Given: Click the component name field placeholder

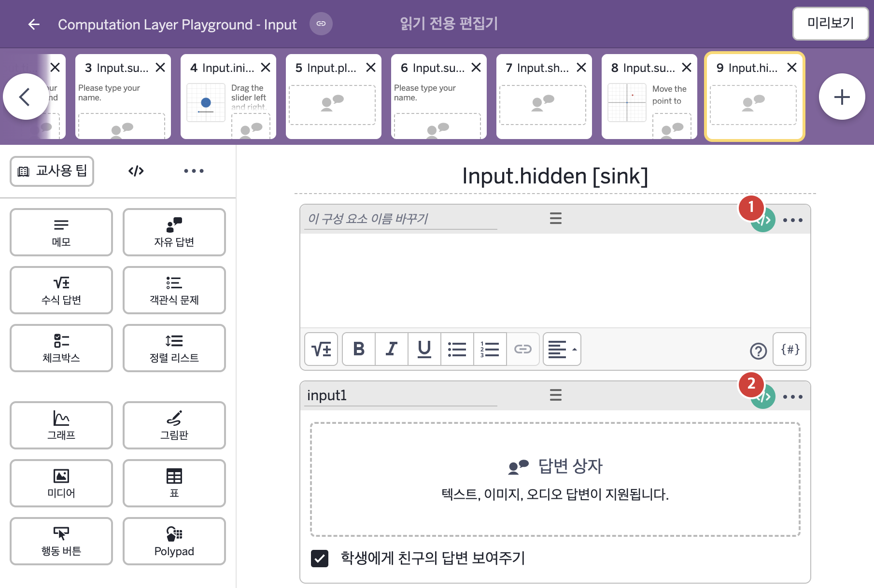Looking at the screenshot, I should pyautogui.click(x=401, y=219).
